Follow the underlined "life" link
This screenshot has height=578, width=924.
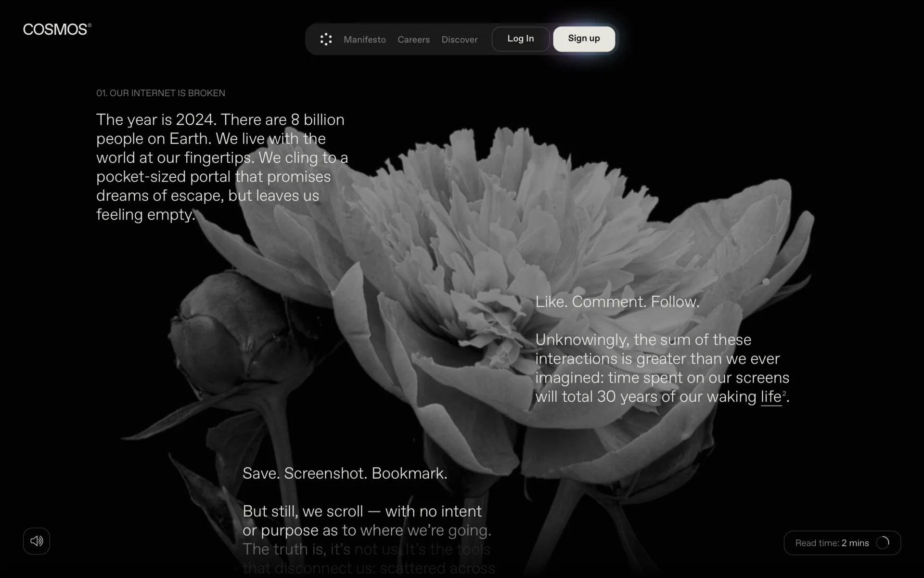pyautogui.click(x=770, y=397)
